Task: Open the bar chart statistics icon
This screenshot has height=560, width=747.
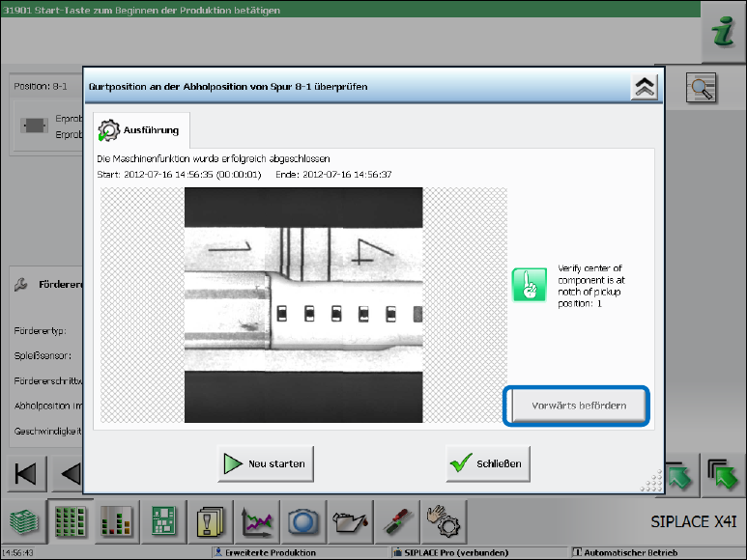Action: point(117,522)
